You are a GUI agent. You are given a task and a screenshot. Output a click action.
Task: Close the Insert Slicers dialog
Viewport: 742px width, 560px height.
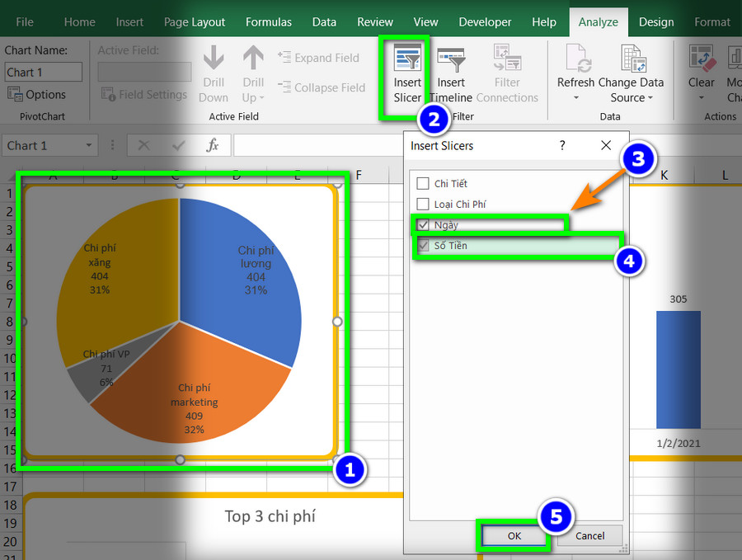[x=606, y=145]
